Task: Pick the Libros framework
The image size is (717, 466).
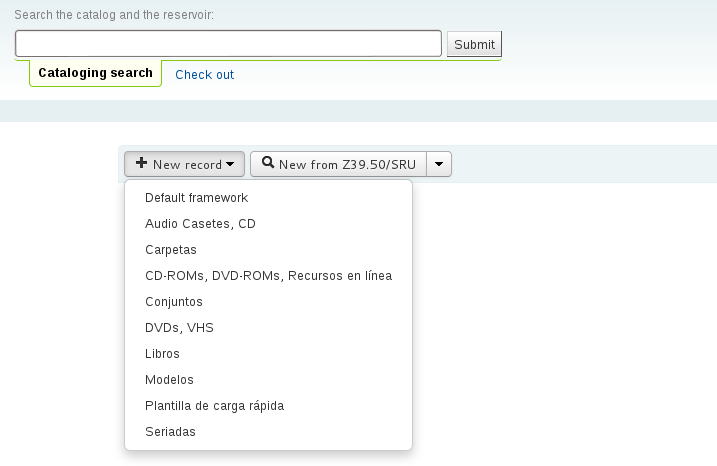Action: 162,354
